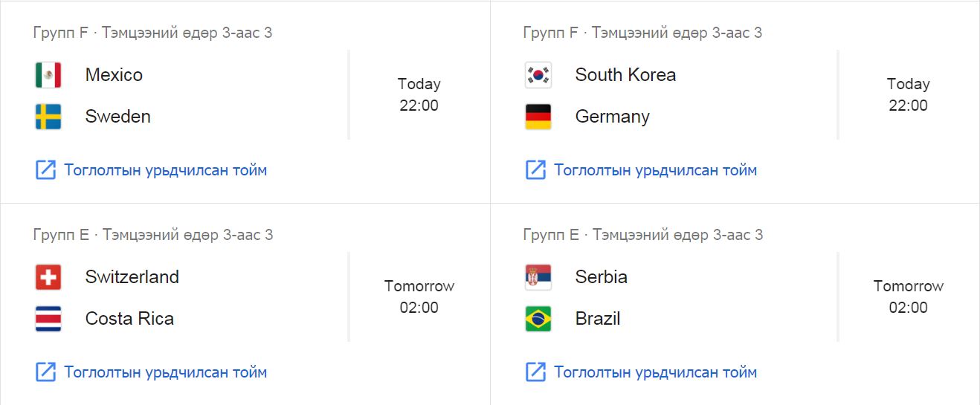The width and height of the screenshot is (980, 405).
Task: Click the Costa Rica team name
Action: pyautogui.click(x=129, y=319)
